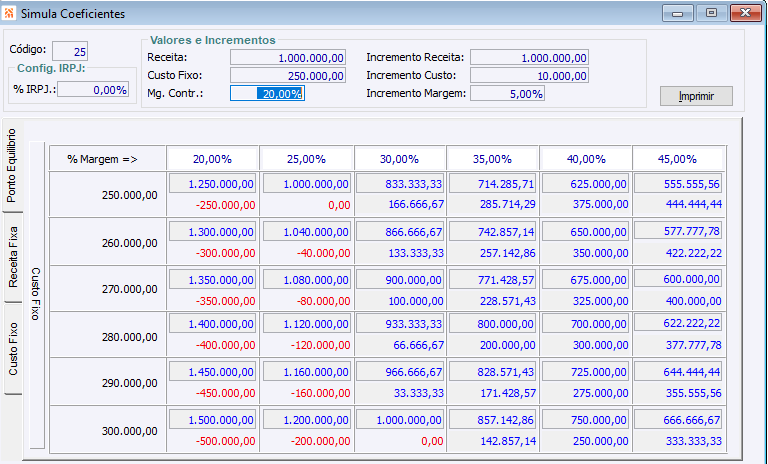Click the 20,00% margin column header
The image size is (768, 464).
coord(212,159)
